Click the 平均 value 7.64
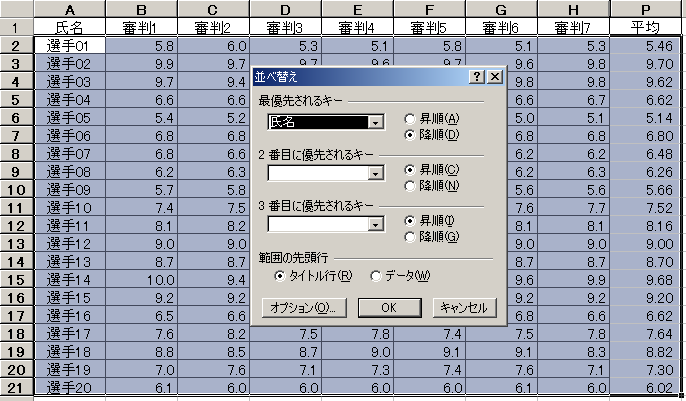686x401 pixels. [x=646, y=334]
